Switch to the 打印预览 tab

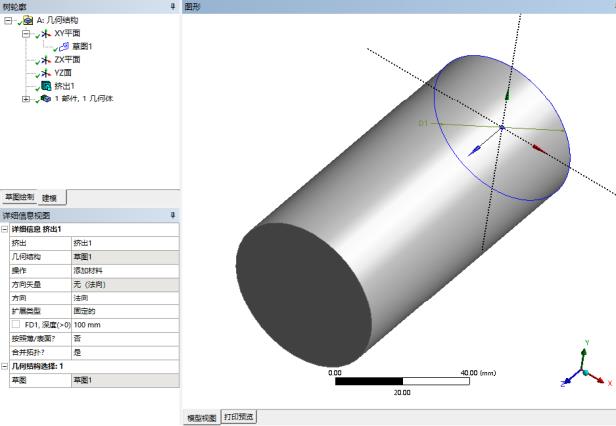(238, 417)
